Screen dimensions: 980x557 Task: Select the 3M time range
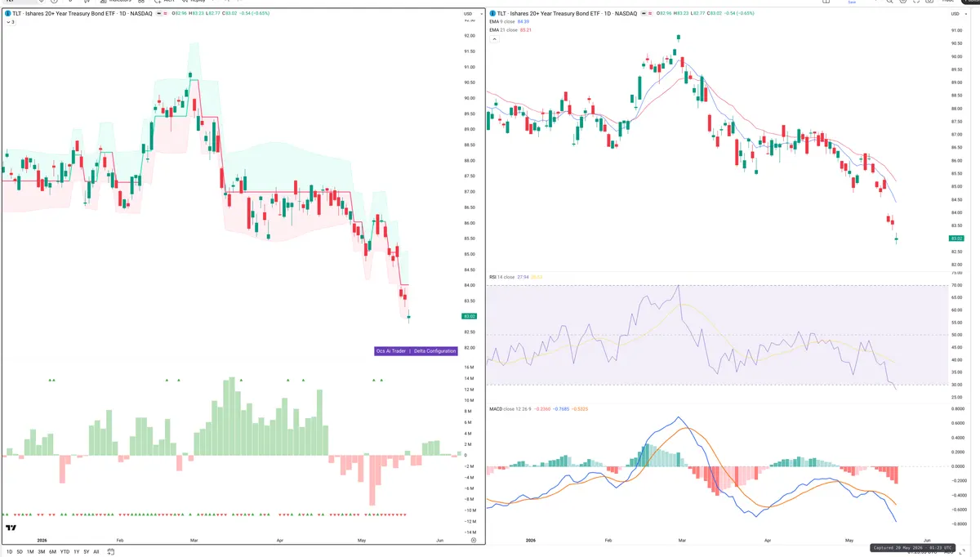coord(42,552)
